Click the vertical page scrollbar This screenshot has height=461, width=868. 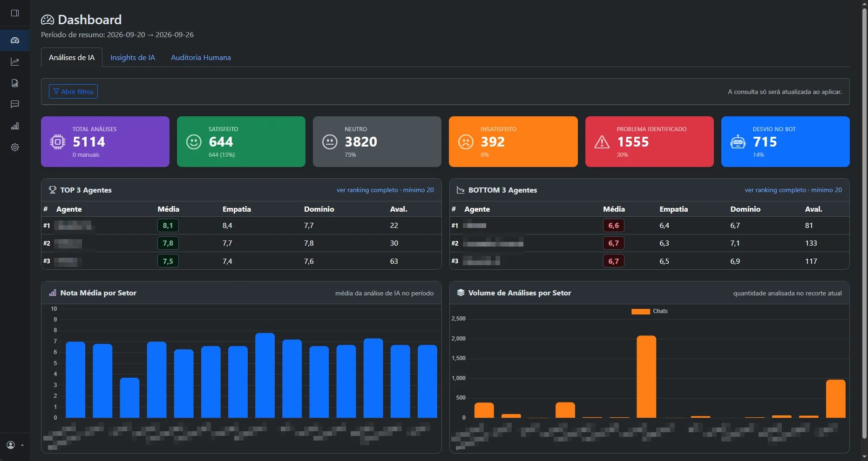864,223
